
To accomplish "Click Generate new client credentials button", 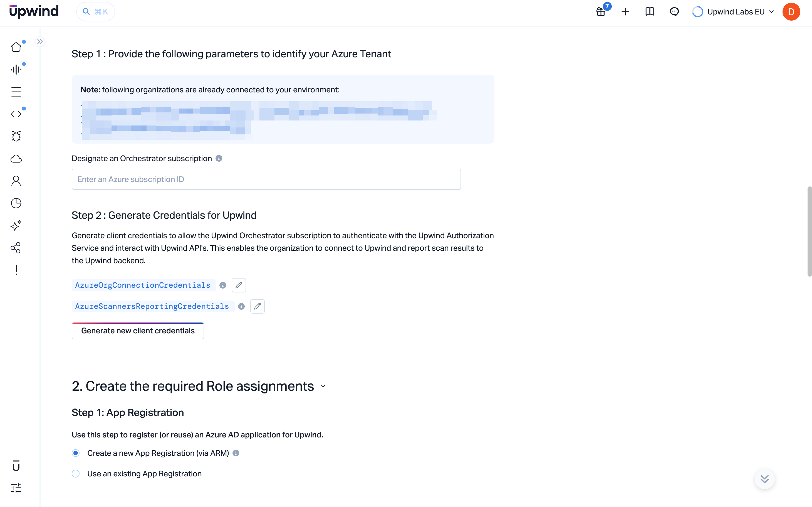I will tap(138, 331).
